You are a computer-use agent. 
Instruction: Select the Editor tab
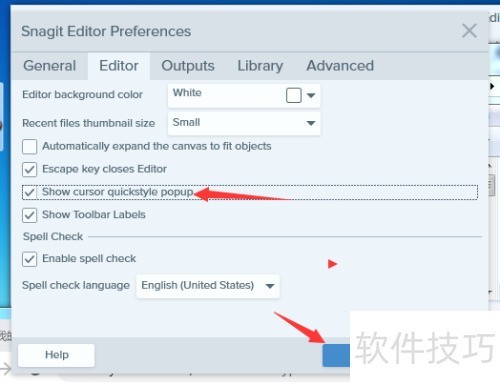point(119,66)
